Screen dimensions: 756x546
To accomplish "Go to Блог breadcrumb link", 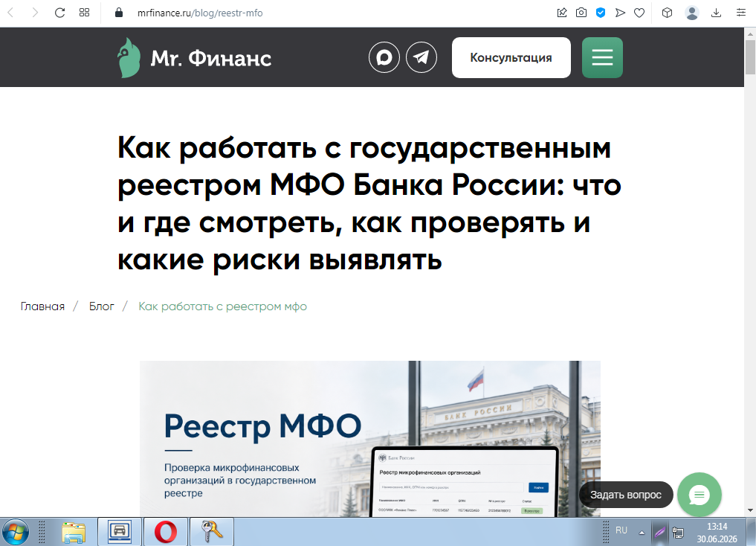I will click(x=101, y=306).
